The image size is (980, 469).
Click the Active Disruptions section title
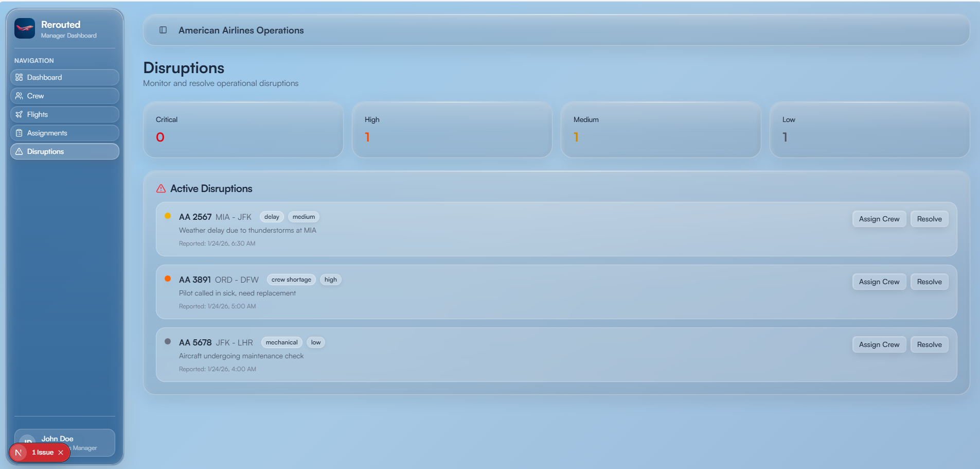click(x=211, y=188)
